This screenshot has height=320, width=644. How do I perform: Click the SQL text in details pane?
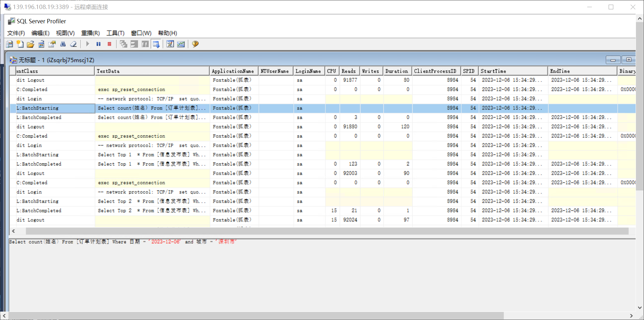(123, 242)
